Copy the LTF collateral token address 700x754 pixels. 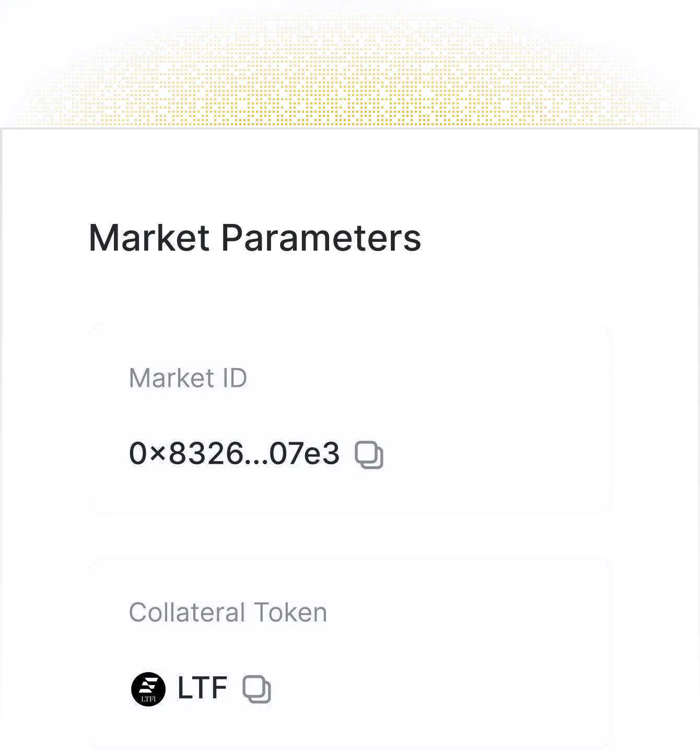[x=256, y=689]
